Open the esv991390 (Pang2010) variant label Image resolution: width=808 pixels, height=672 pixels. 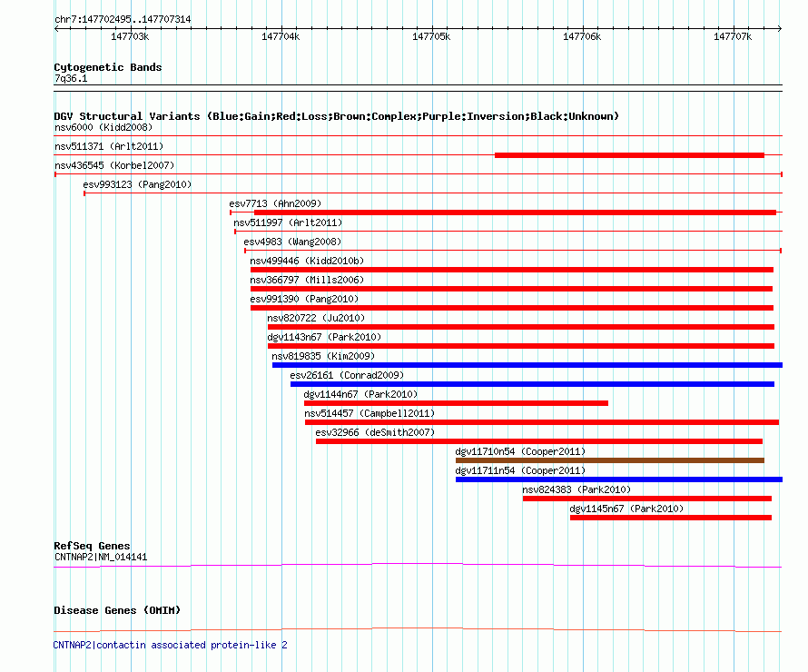(x=304, y=299)
